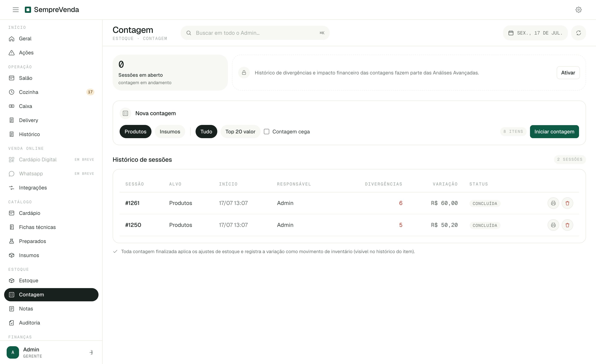Navigate to Delivery
Screen dimensions: 596x364
(51, 120)
